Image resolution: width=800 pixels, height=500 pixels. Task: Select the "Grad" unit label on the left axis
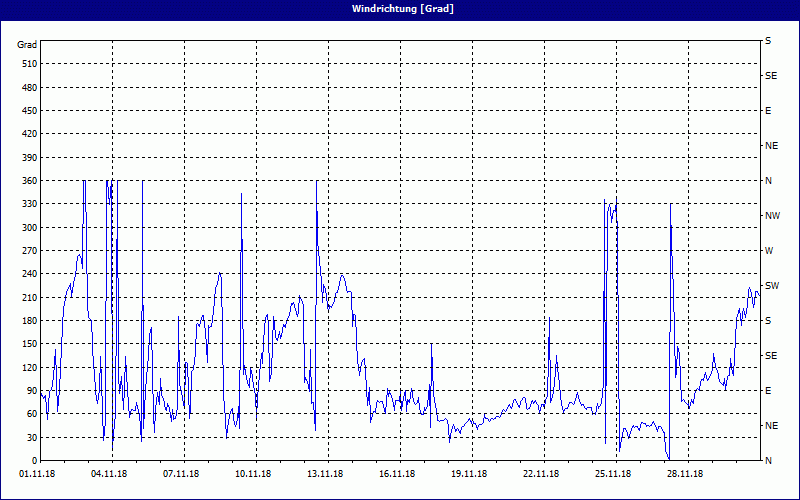click(x=27, y=45)
